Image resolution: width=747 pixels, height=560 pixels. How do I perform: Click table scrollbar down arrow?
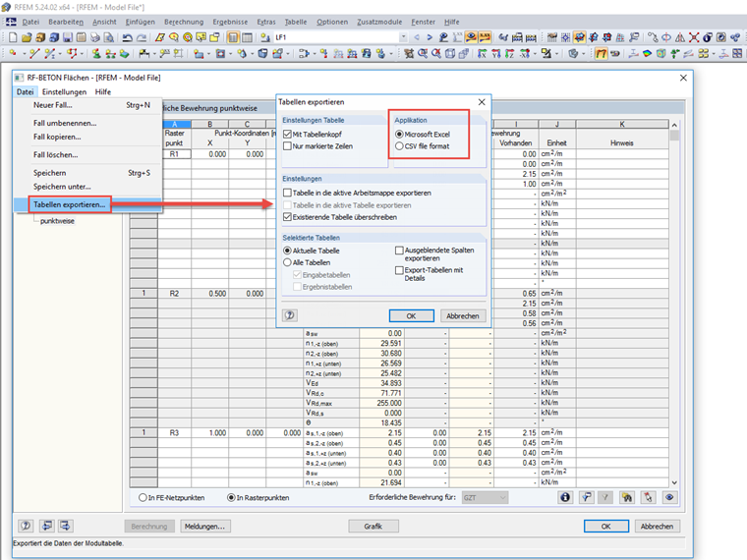coord(674,482)
